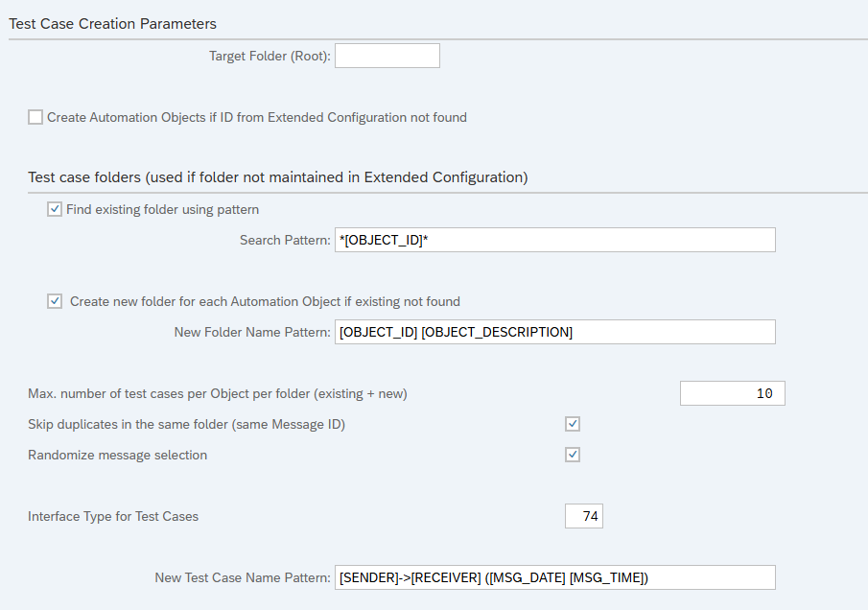The height and width of the screenshot is (610, 868).
Task: Focus the Search Pattern text field
Action: 554,240
